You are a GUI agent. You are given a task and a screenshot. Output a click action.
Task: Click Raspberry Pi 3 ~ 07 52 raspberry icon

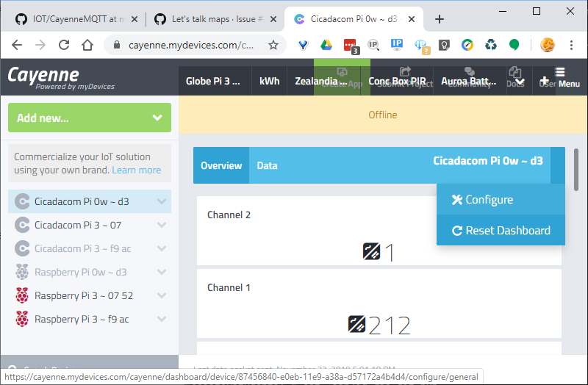[22, 296]
